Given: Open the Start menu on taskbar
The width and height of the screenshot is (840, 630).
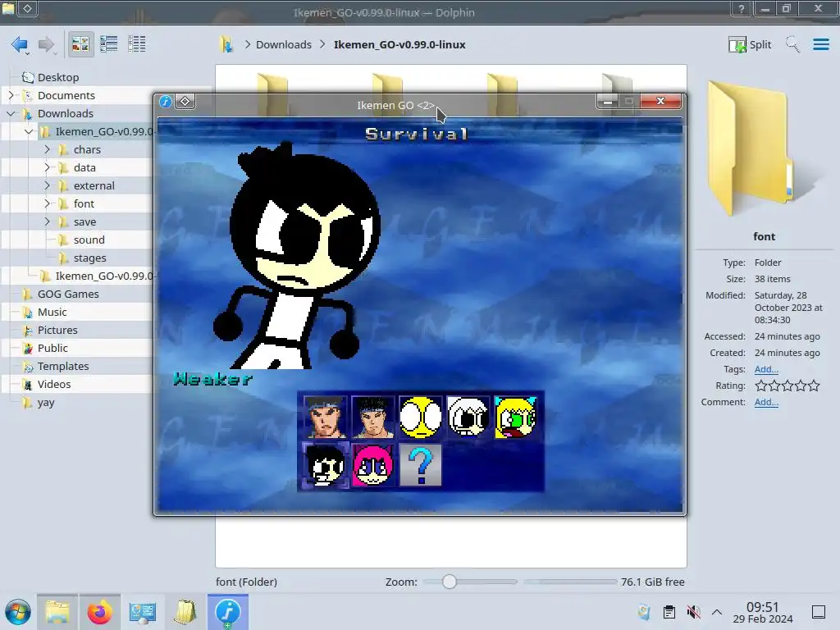Looking at the screenshot, I should (x=18, y=612).
